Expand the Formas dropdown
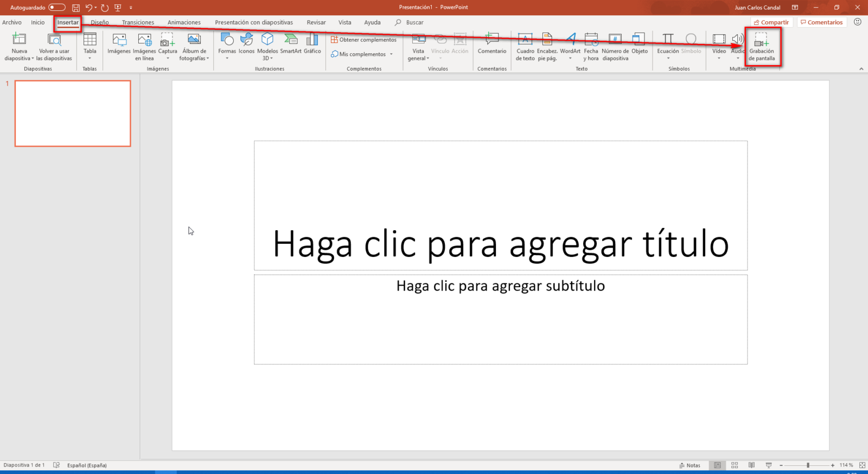The height and width of the screenshot is (474, 868). (227, 58)
